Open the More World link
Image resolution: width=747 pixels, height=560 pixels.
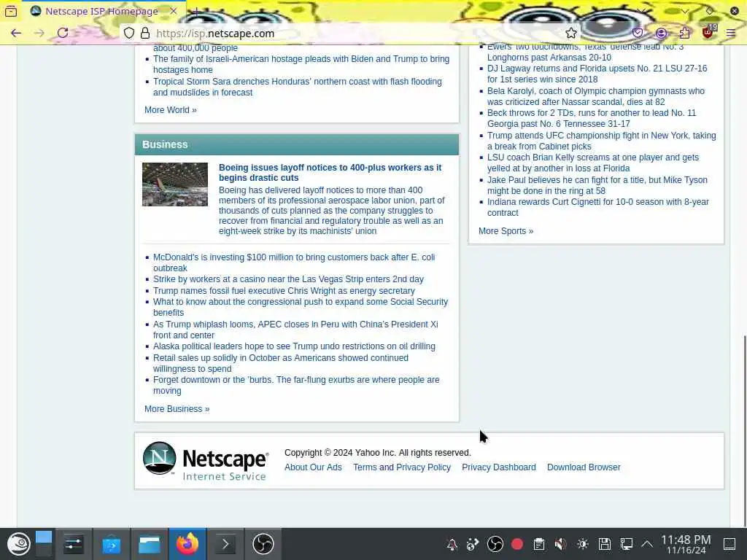(171, 110)
